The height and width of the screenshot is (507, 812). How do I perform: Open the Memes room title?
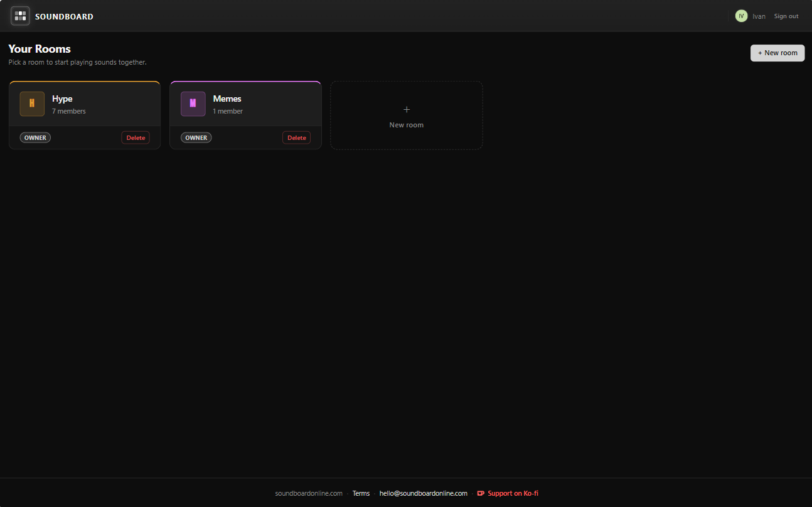coord(227,99)
